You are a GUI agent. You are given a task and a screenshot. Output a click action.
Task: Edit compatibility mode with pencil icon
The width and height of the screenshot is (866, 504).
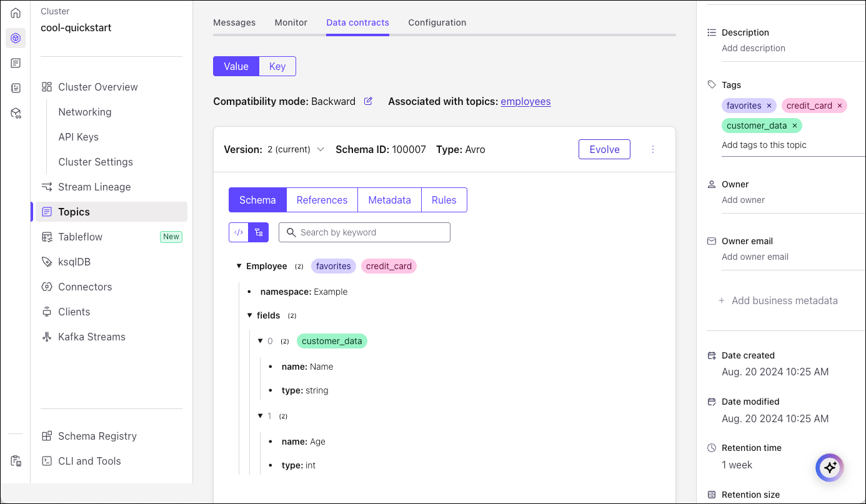point(368,101)
